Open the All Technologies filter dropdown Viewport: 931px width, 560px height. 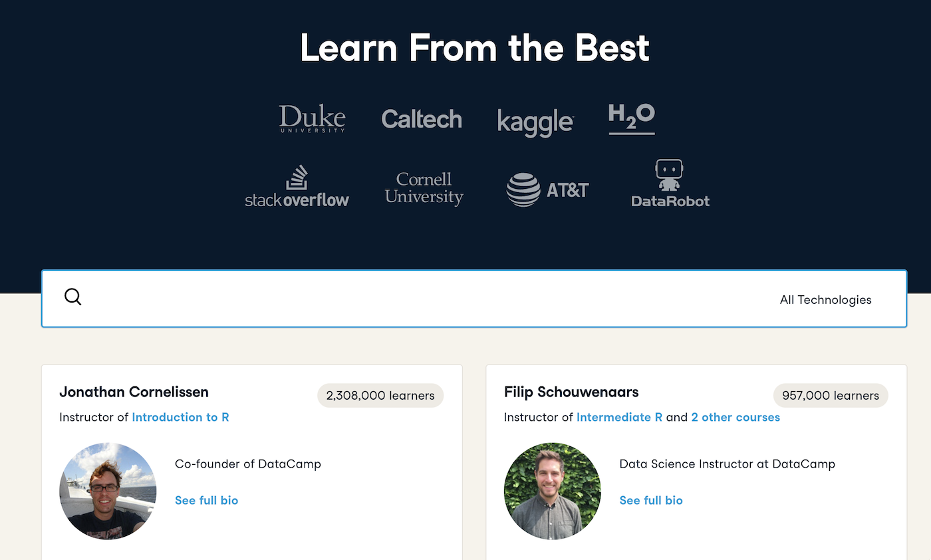point(825,300)
